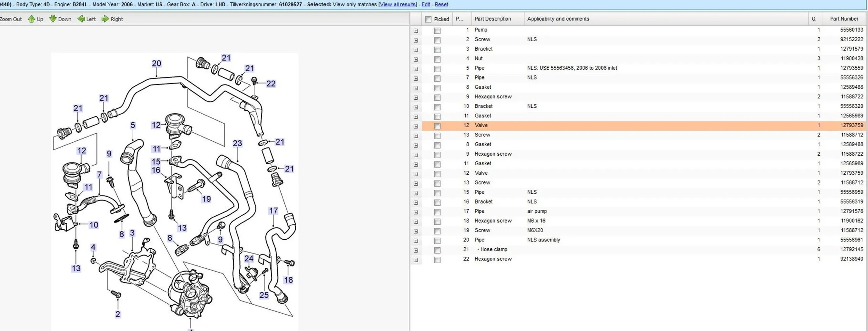Click the green Up arrow icon
The height and width of the screenshot is (331, 868).
pos(32,19)
